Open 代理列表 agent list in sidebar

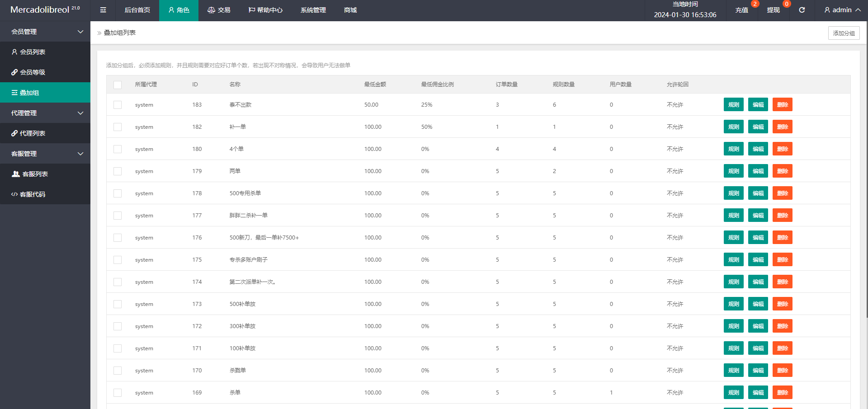coord(45,133)
